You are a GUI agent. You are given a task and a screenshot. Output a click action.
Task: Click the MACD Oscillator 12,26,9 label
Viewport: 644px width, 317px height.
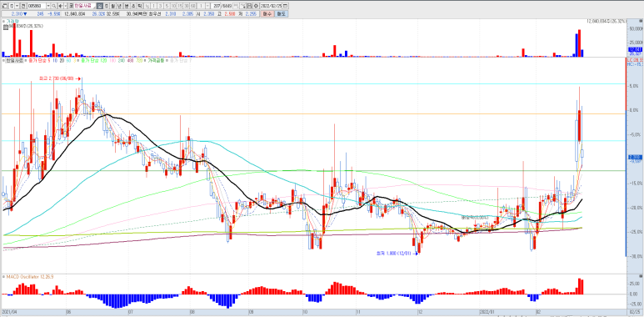pos(29,277)
